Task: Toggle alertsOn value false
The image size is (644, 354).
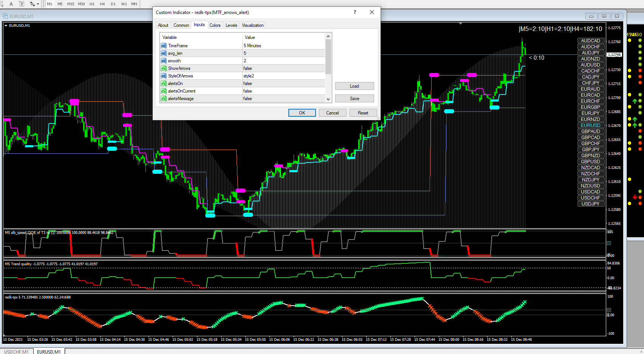Action: click(x=283, y=83)
